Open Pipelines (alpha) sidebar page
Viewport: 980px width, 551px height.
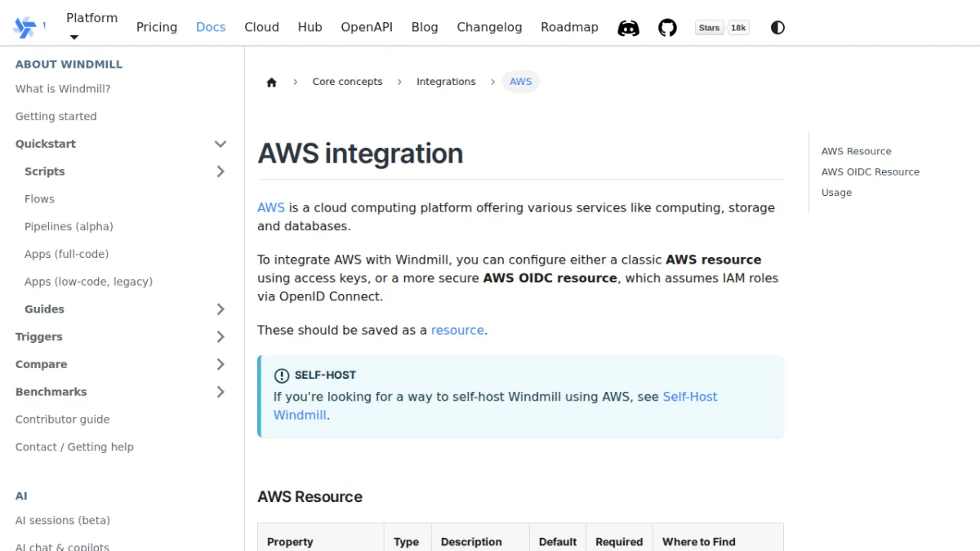tap(69, 227)
